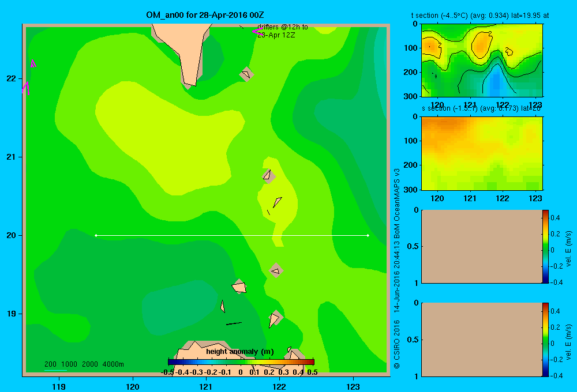Click the island just above the white section line
The height and width of the screenshot is (392, 577).
277,202
